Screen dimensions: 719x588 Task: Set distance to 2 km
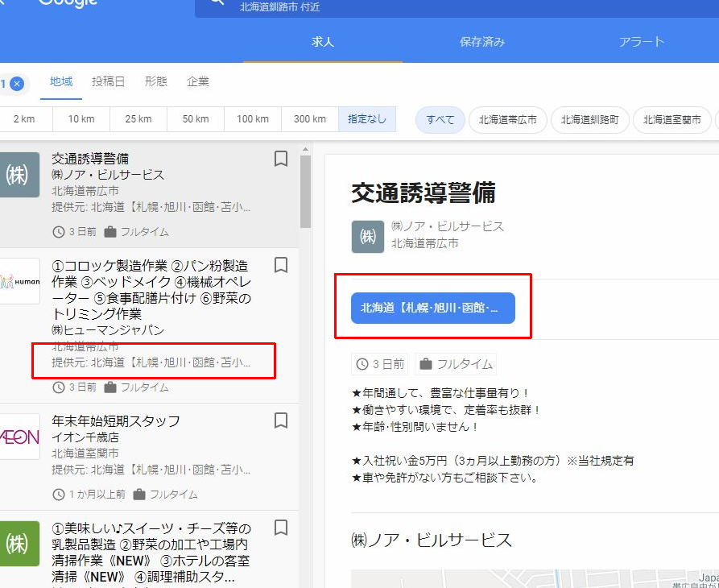(x=25, y=119)
